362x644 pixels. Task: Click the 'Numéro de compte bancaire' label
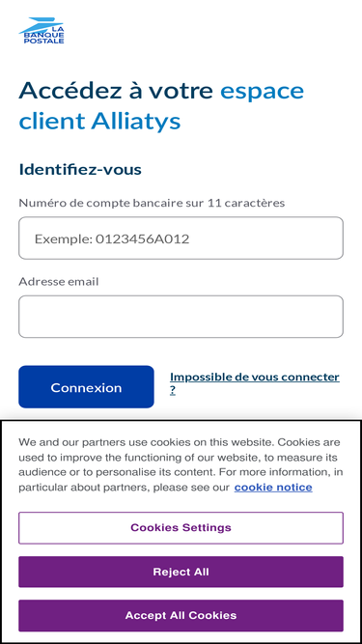(x=152, y=203)
